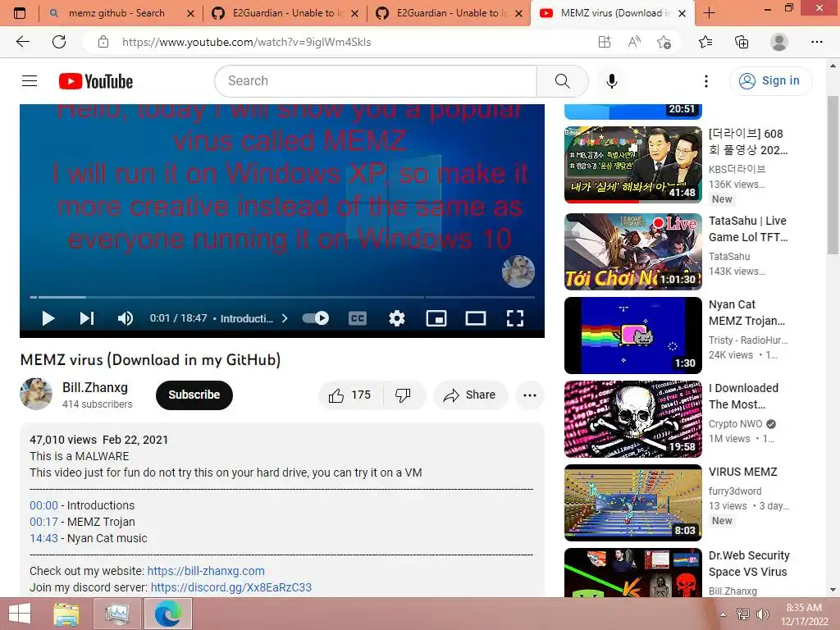Open the Favorites list icon
Image resolution: width=840 pixels, height=630 pixels.
[x=705, y=42]
